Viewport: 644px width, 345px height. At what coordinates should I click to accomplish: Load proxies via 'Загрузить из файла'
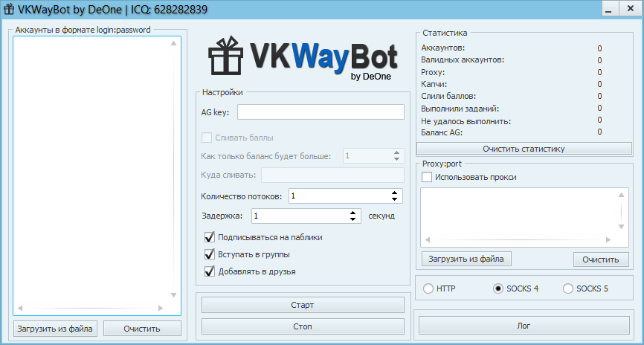click(466, 259)
